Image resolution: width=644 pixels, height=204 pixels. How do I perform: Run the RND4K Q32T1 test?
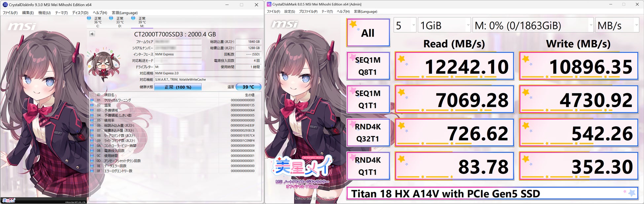tap(368, 133)
